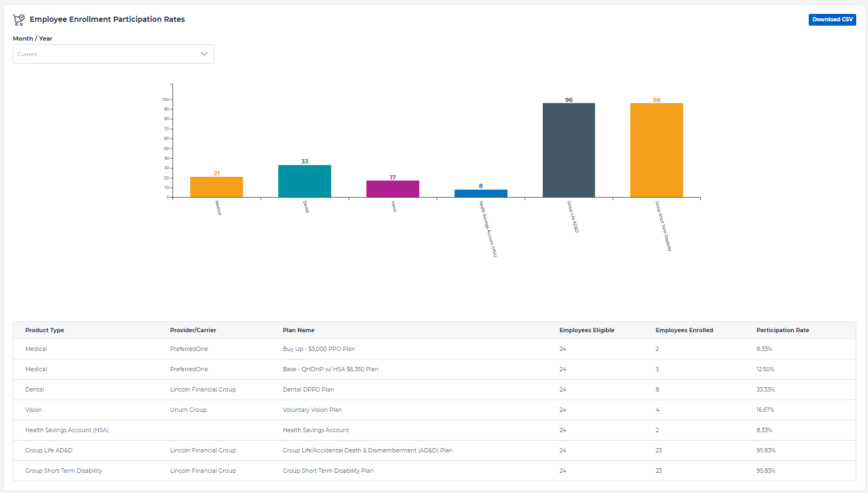
Task: Sort by the Participation Rate column header
Action: click(x=783, y=330)
